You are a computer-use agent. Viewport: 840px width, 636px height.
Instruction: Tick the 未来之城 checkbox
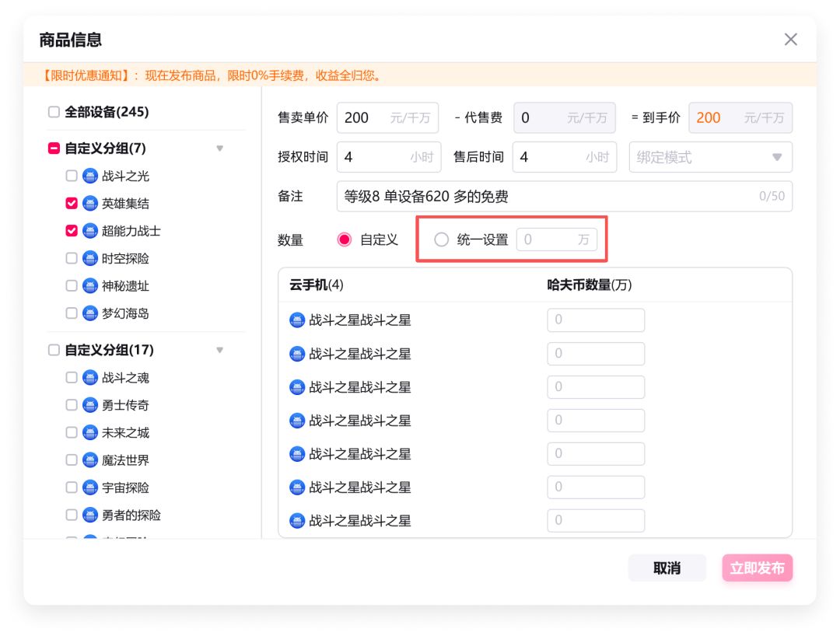point(72,433)
